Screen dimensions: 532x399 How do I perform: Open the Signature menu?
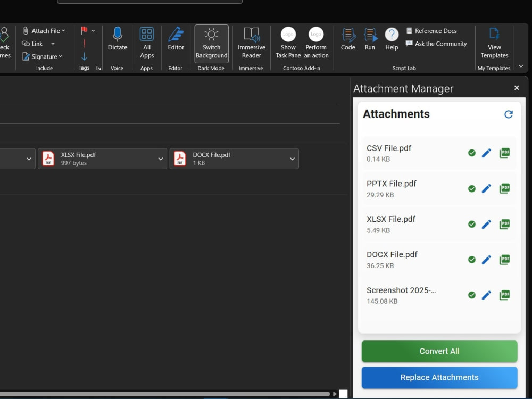43,57
